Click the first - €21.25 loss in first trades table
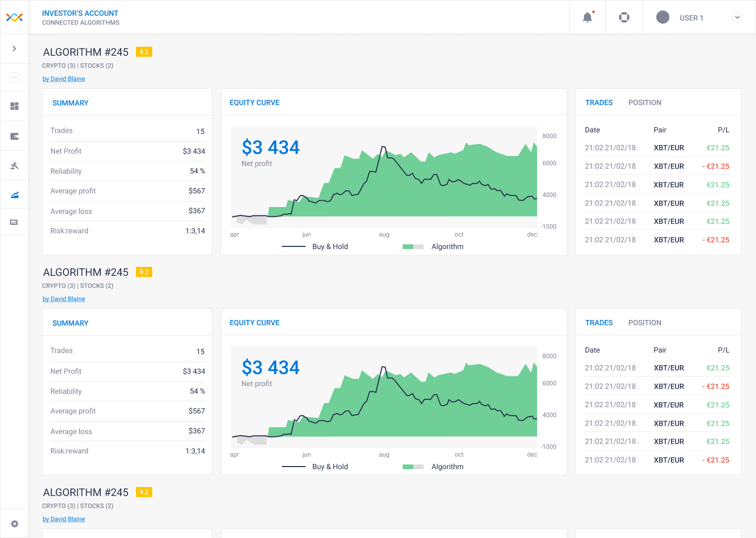 [716, 166]
